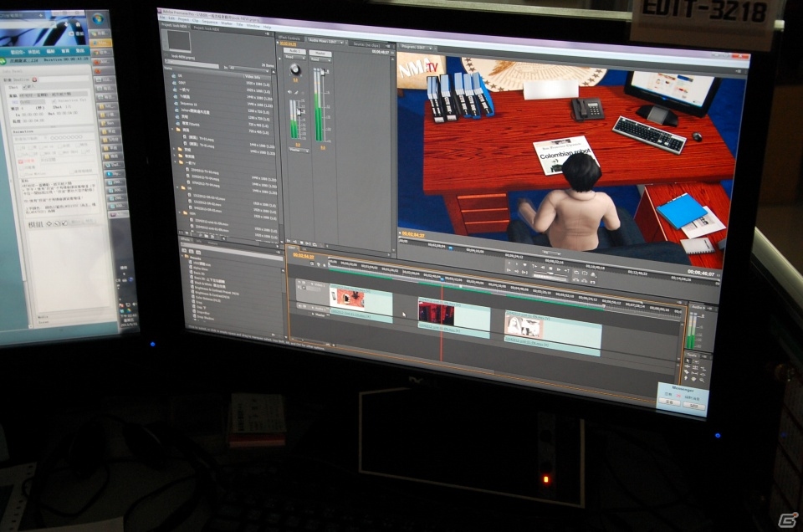
Task: Adjust Master volume fader
Action: click(323, 72)
